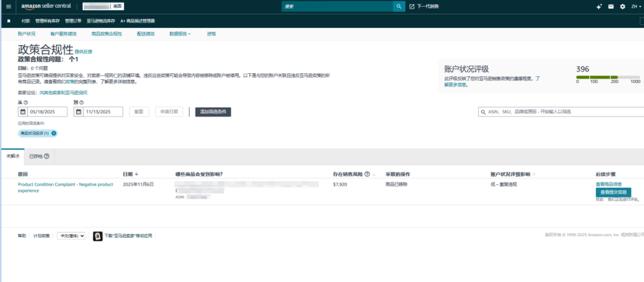Click the 添加筛选条件 button

point(213,111)
